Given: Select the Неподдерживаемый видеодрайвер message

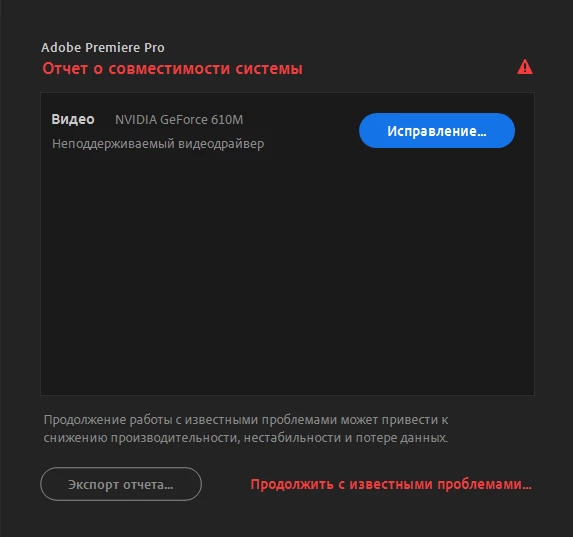Looking at the screenshot, I should (x=158, y=144).
